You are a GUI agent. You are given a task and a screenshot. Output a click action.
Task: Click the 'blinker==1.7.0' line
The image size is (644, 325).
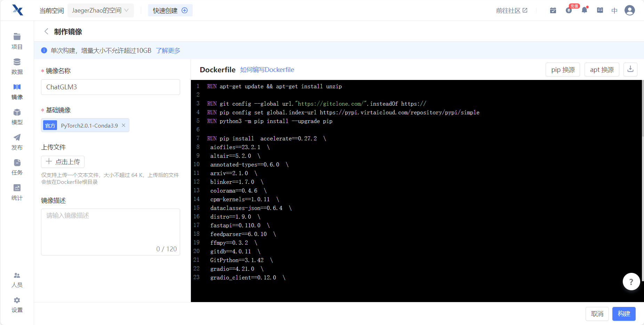[237, 182]
